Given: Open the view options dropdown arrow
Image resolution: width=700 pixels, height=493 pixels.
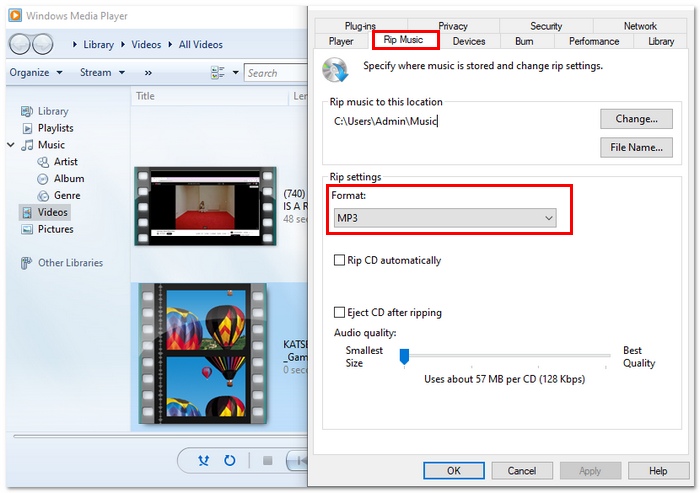Looking at the screenshot, I should 235,73.
